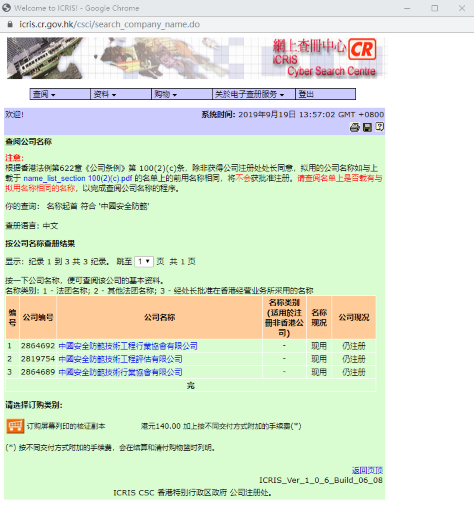Open the page number jump dropdown
The image size is (474, 527).
click(144, 261)
